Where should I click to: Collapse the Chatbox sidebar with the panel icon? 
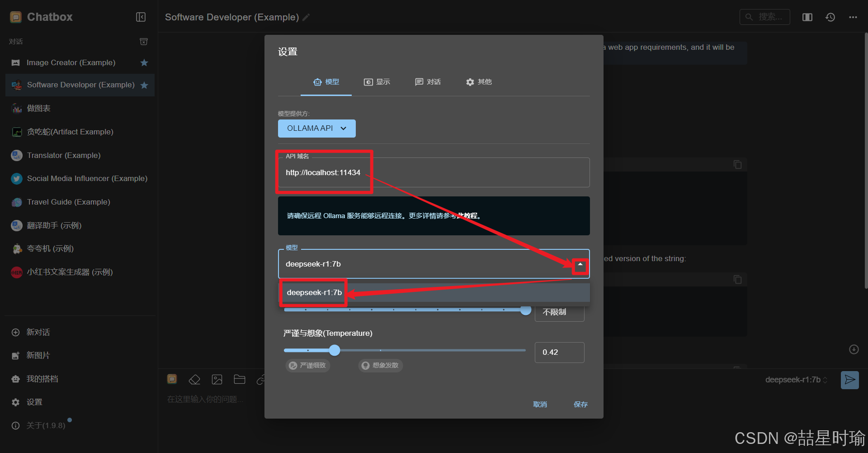141,17
